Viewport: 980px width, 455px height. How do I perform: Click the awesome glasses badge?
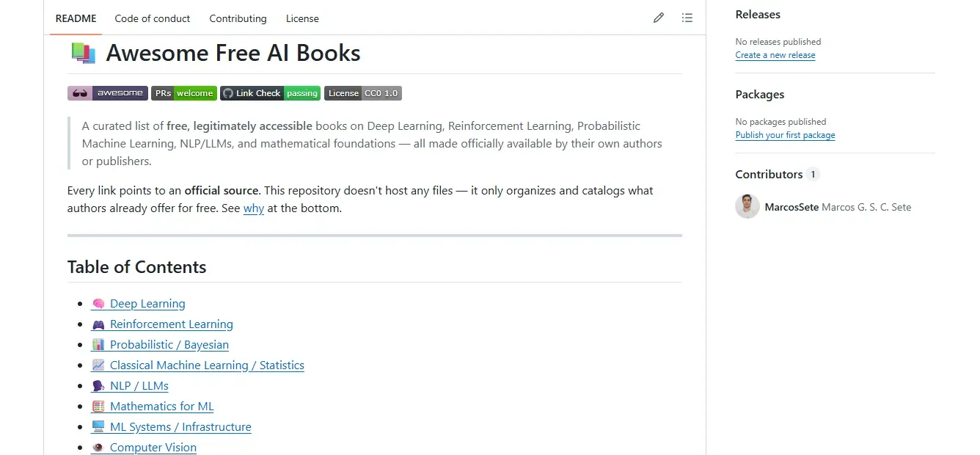(x=108, y=93)
